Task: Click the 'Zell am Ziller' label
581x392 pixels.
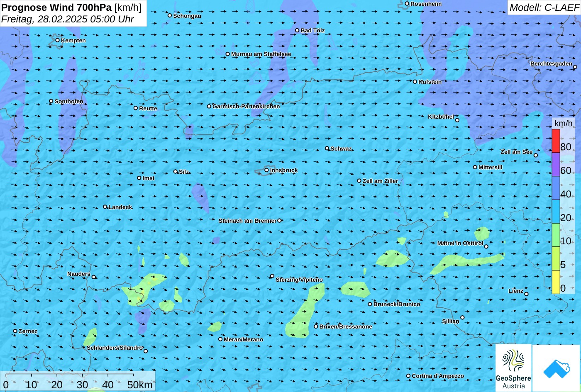Action: (x=380, y=181)
